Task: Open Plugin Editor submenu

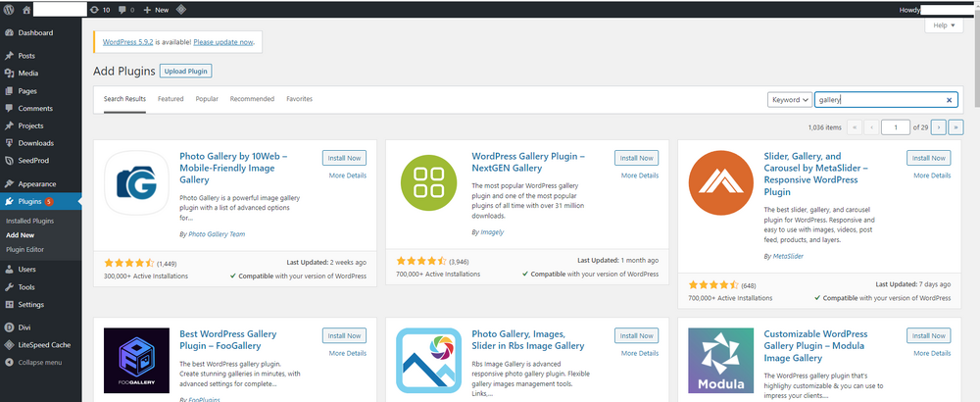Action: [x=25, y=249]
